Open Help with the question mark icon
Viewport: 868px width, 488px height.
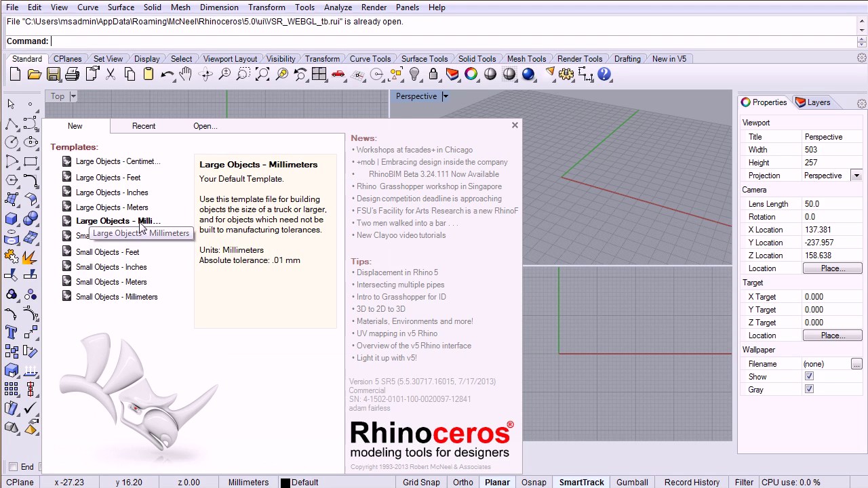[604, 75]
